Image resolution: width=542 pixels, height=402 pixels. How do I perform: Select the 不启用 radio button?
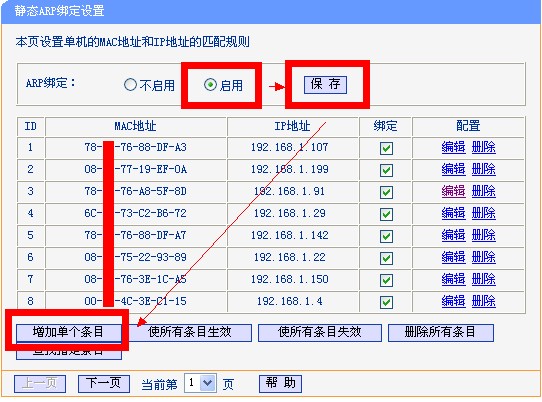click(x=130, y=84)
